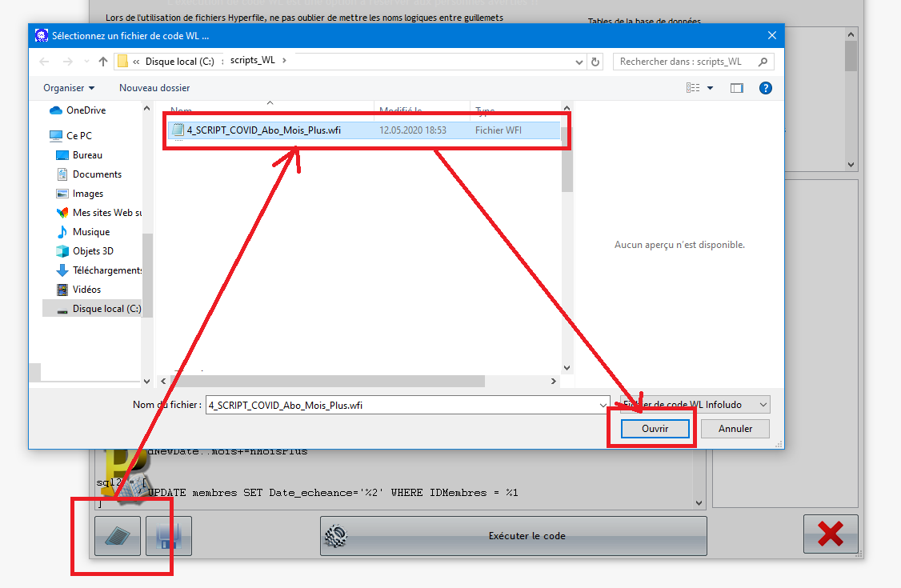Select Disque local (C:) in sidebar
Screen dimensions: 901x588
coord(106,309)
